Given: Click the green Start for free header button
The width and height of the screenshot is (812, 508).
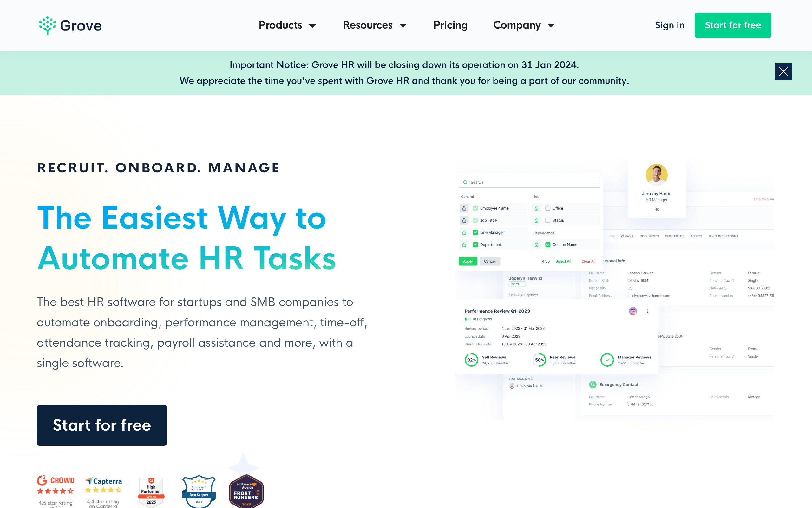Looking at the screenshot, I should pos(732,25).
